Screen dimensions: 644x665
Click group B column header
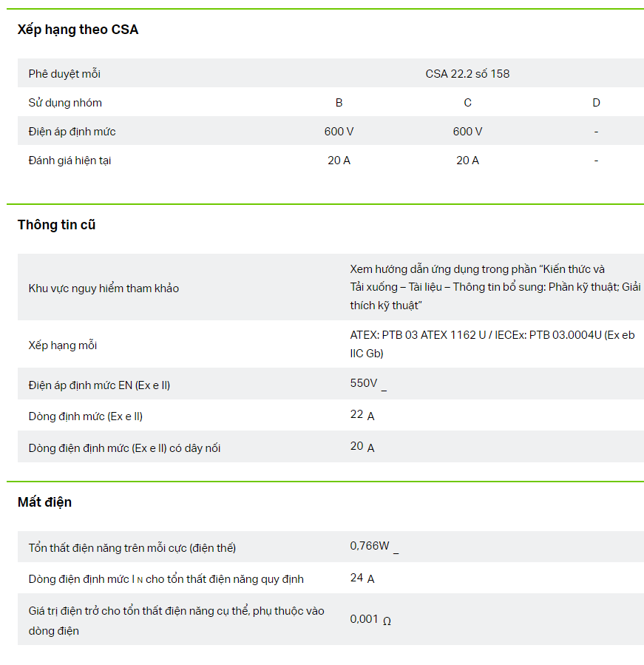click(339, 103)
